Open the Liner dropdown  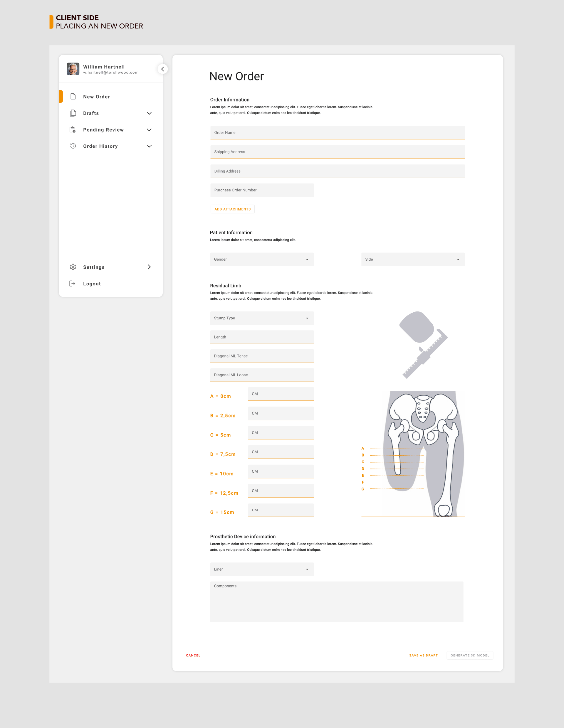pos(262,569)
